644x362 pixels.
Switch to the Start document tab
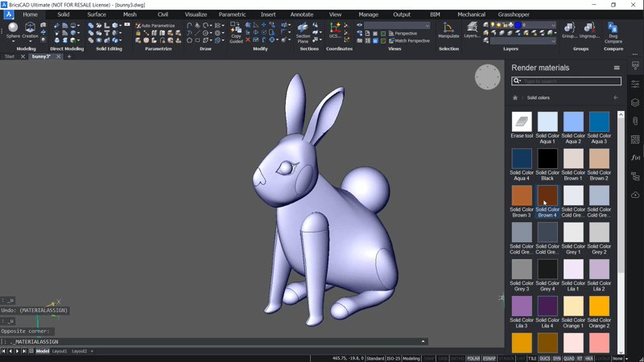[x=10, y=56]
